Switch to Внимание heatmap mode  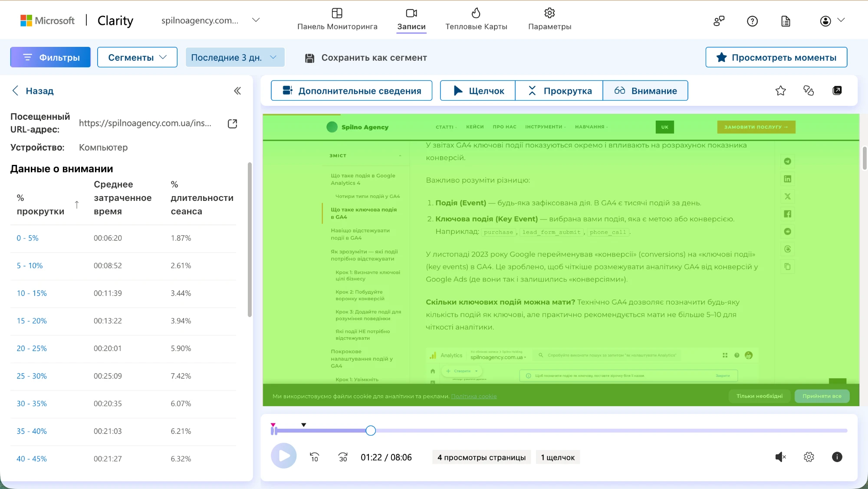pos(645,91)
